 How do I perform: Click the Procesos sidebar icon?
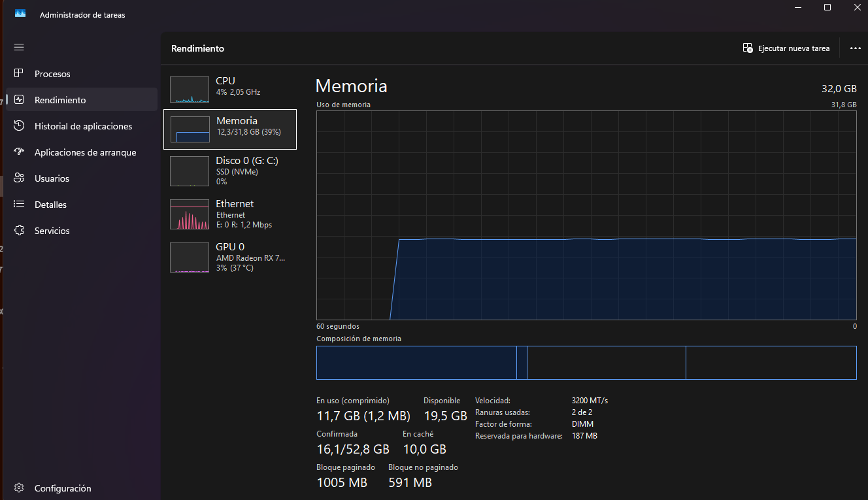(x=19, y=74)
